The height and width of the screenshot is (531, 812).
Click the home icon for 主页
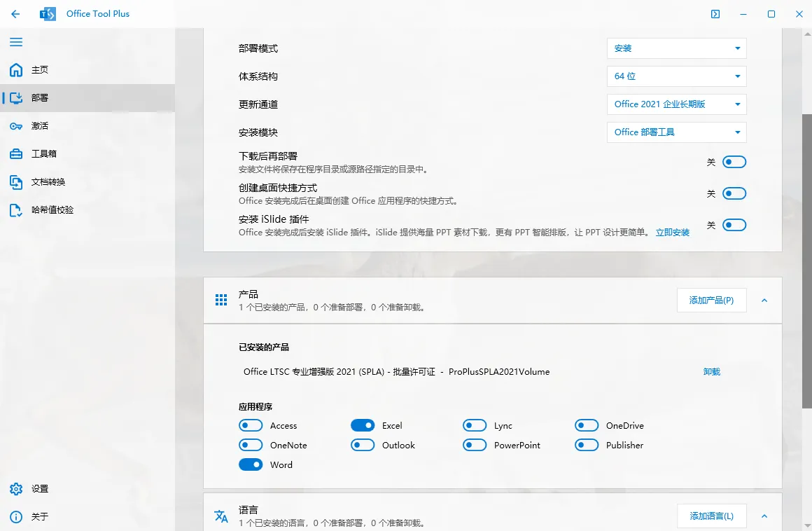pos(15,70)
